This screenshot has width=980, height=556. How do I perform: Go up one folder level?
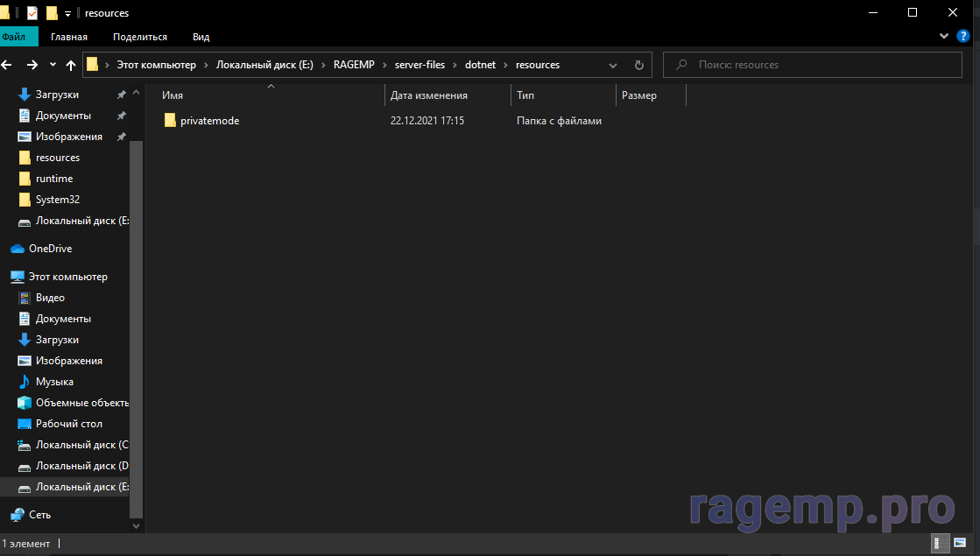point(71,65)
